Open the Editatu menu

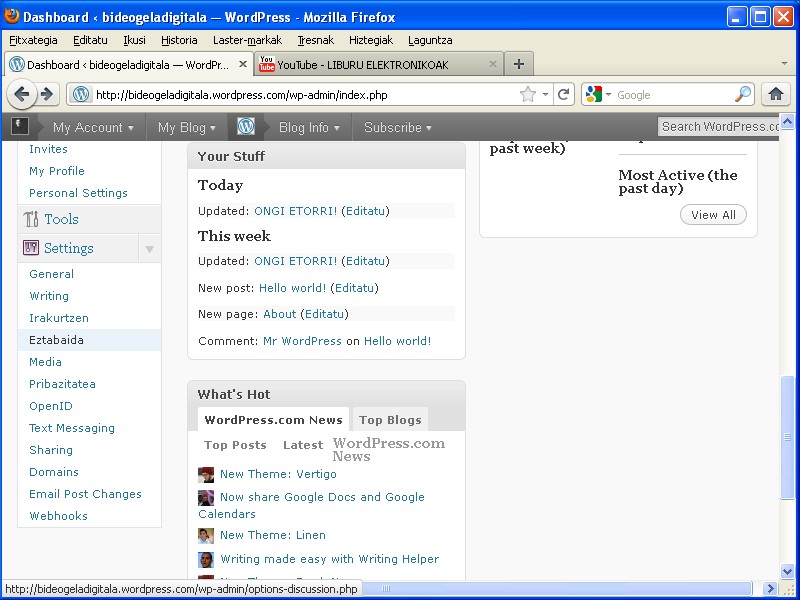(90, 40)
